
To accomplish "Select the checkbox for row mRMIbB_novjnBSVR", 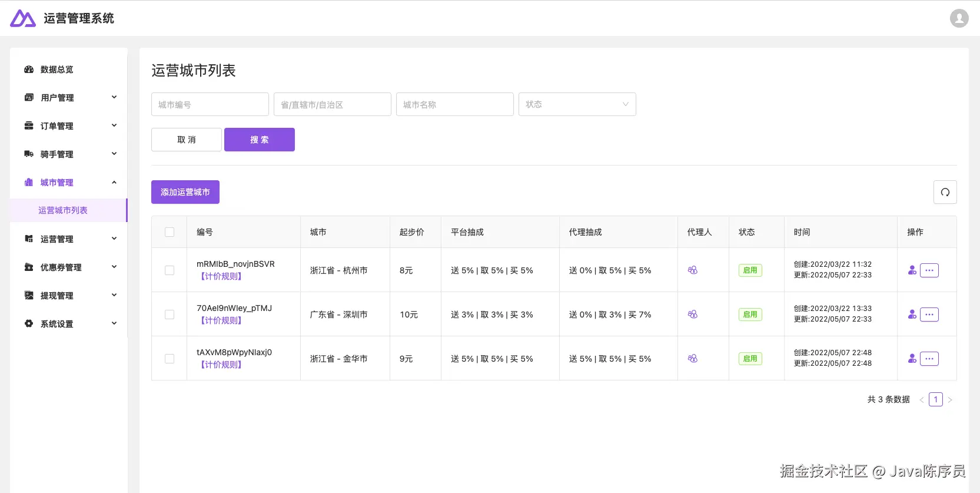I will click(x=170, y=270).
